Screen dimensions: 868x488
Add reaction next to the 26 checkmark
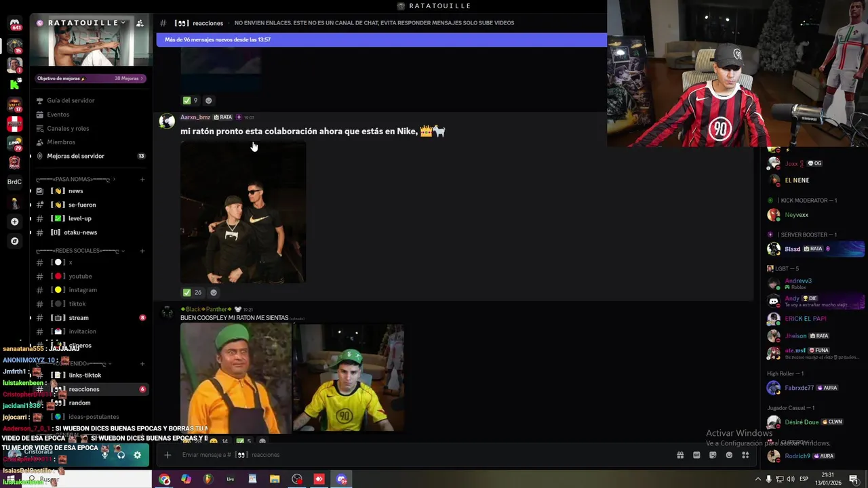(x=214, y=293)
